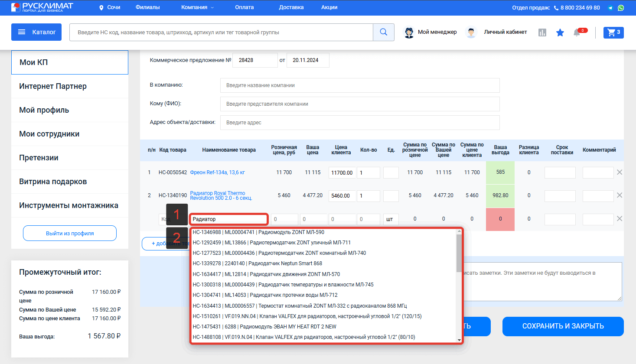The image size is (636, 364).
Task: Click the СОХРАНИТЬ И ЗАКРЫТЬ button
Action: coord(563,326)
